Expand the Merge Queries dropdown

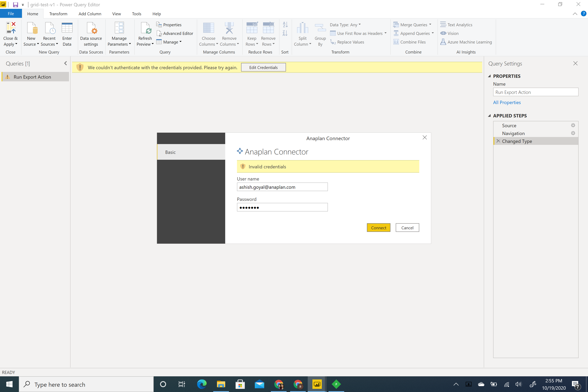pyautogui.click(x=430, y=24)
